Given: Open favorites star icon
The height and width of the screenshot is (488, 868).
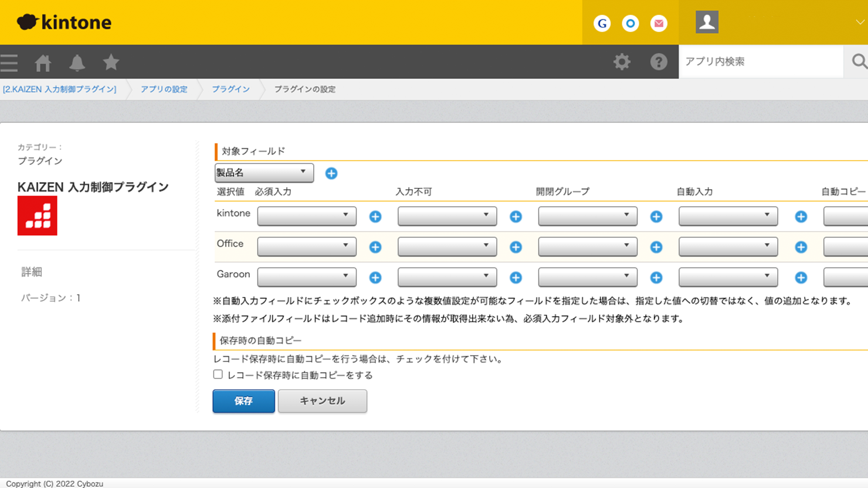Looking at the screenshot, I should click(x=111, y=62).
